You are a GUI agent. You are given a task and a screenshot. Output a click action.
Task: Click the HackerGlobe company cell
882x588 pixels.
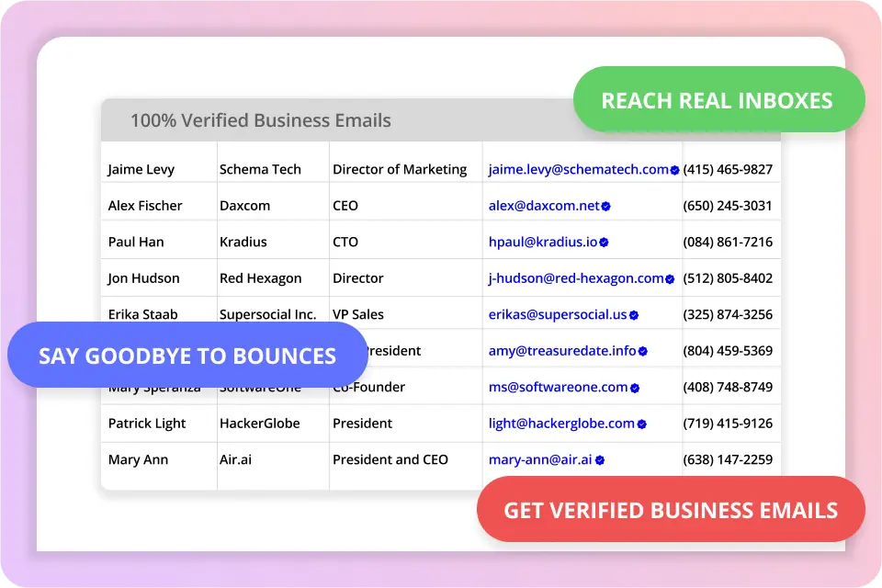coord(260,424)
